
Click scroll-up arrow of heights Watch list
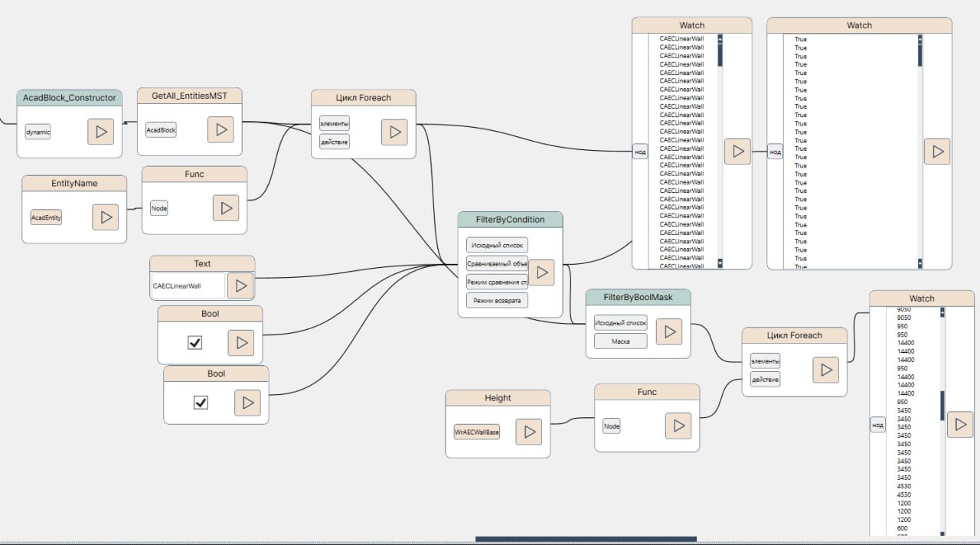942,312
